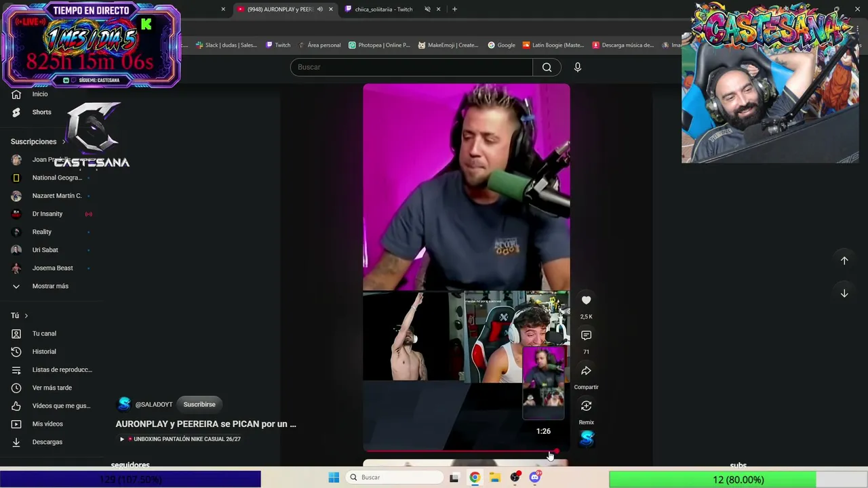Open the @SALADOYT channel name
This screenshot has height=488, width=868.
click(154, 405)
